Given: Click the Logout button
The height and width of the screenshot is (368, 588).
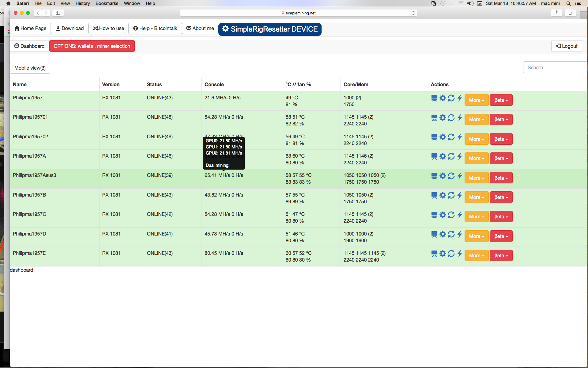Looking at the screenshot, I should click(x=567, y=46).
